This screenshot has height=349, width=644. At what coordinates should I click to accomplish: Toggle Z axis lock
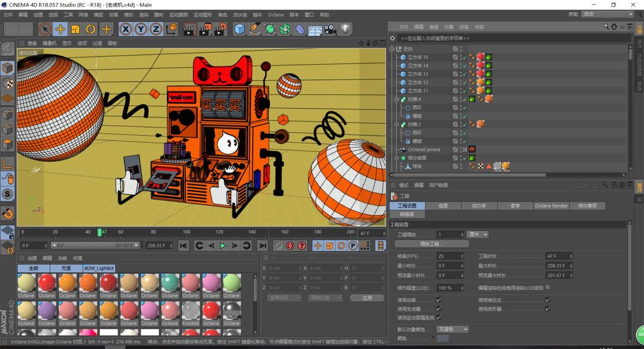click(x=156, y=29)
